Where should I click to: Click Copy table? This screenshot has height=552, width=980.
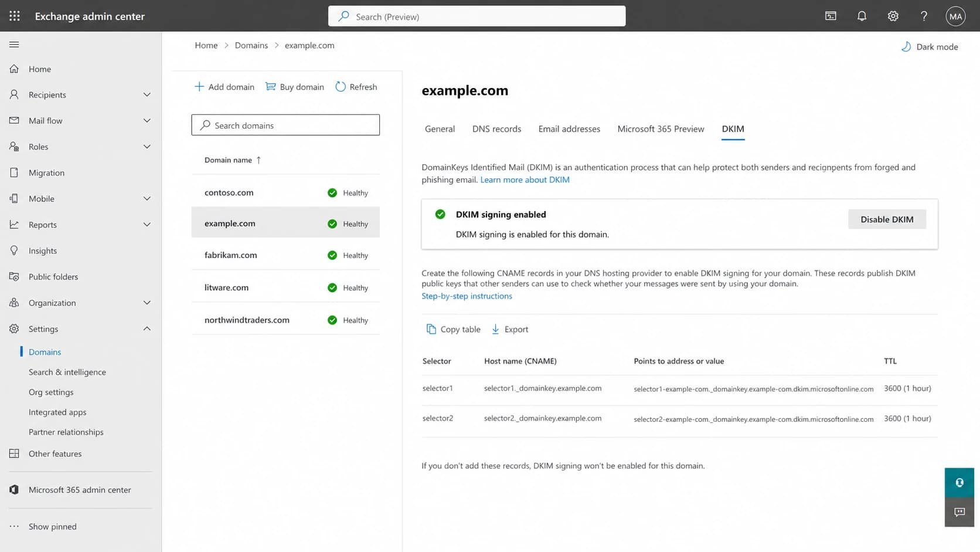(x=453, y=329)
